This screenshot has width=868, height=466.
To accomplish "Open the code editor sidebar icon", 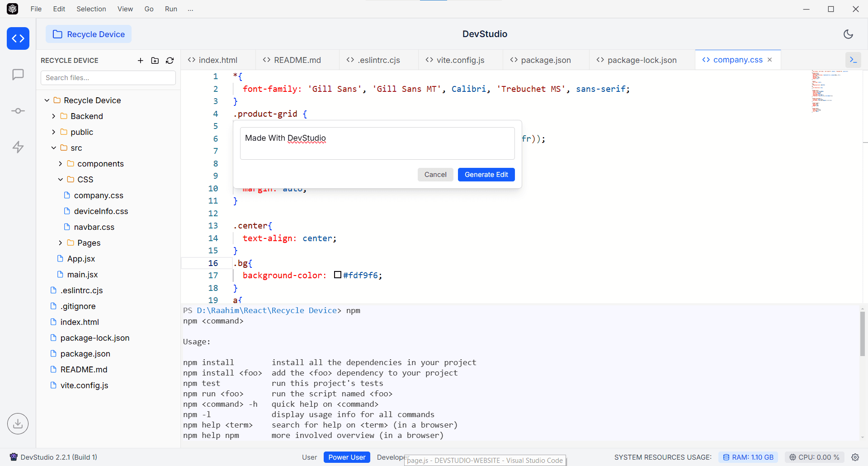I will click(18, 38).
